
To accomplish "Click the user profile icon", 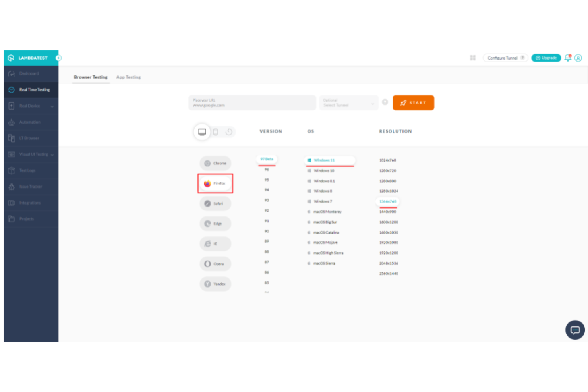I will (x=578, y=58).
